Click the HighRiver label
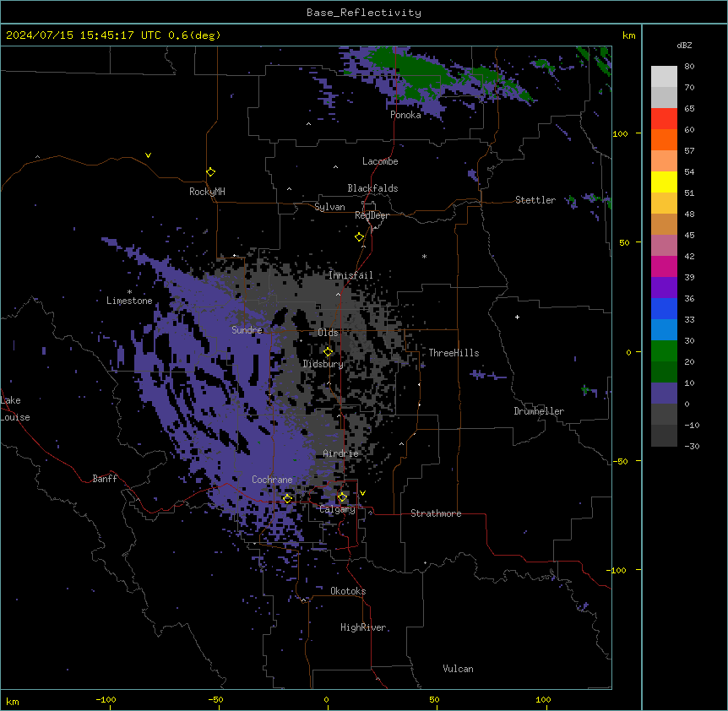The width and height of the screenshot is (728, 711). click(363, 627)
